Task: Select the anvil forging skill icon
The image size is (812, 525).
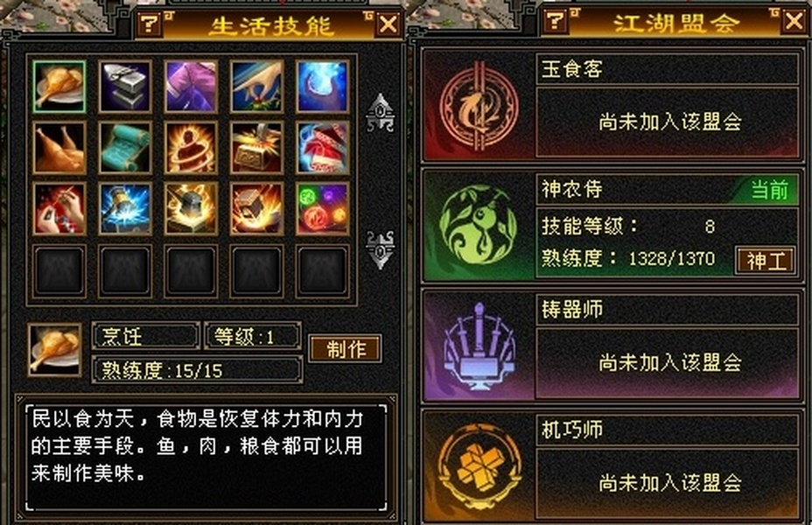Action: coord(125,87)
